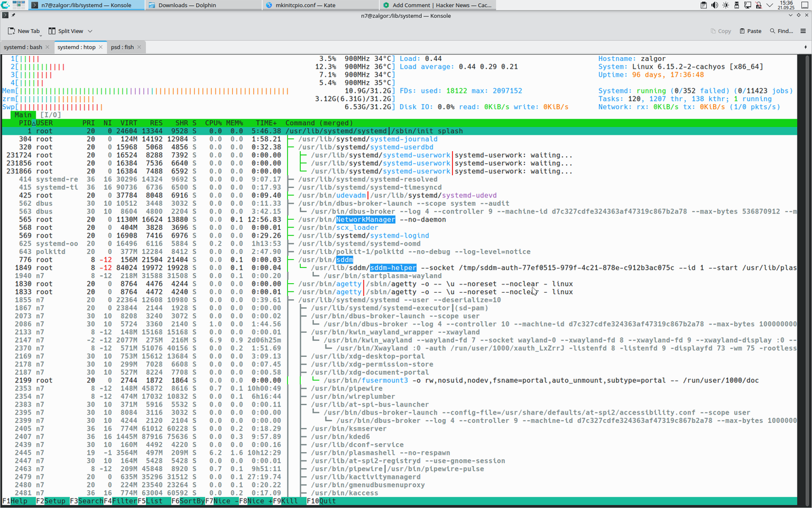The height and width of the screenshot is (508, 812).
Task: Close the 'psd : fish' tab
Action: pyautogui.click(x=139, y=47)
